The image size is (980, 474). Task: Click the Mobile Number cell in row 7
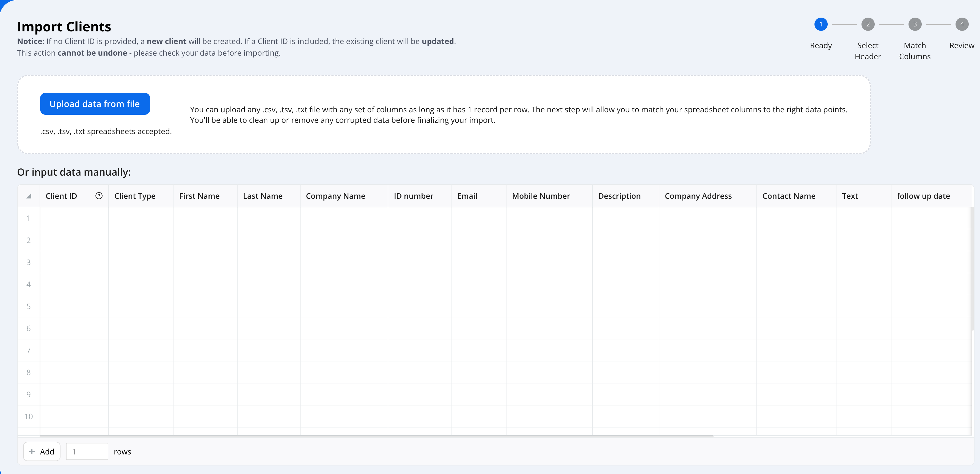pyautogui.click(x=549, y=350)
